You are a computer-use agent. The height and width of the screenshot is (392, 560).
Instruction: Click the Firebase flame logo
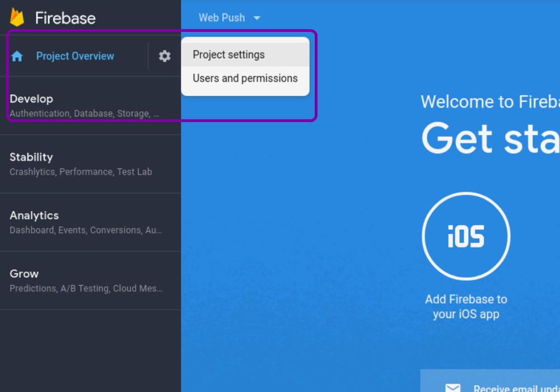pos(17,17)
